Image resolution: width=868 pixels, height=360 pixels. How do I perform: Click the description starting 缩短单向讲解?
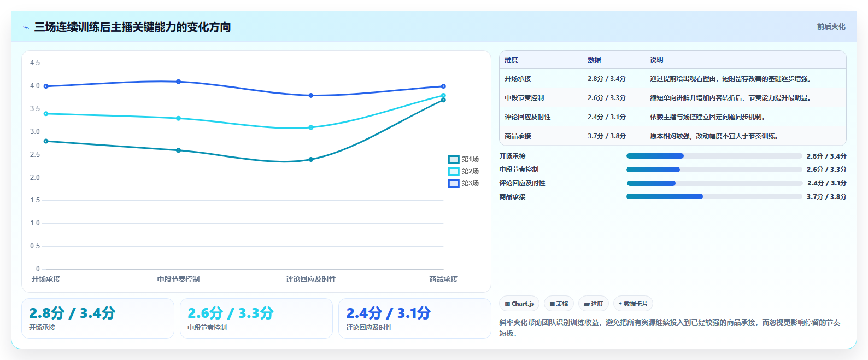(x=731, y=98)
